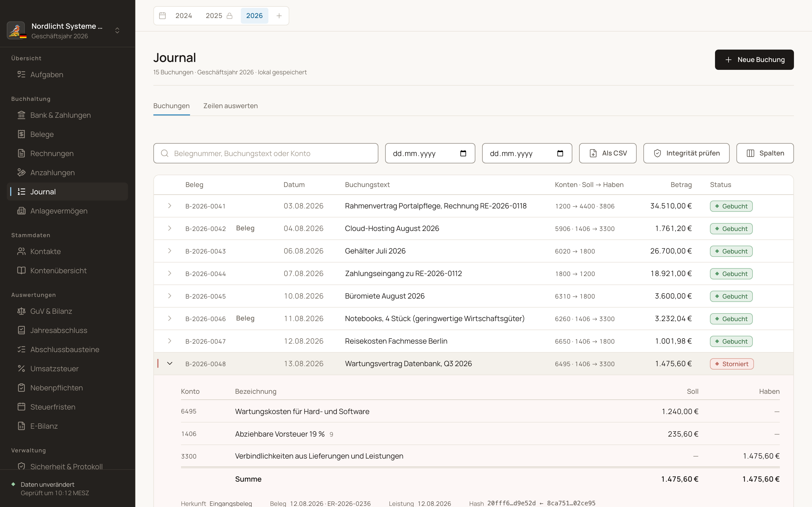Open Umsatzsteuer percent icon
Image resolution: width=812 pixels, height=507 pixels.
[21, 368]
